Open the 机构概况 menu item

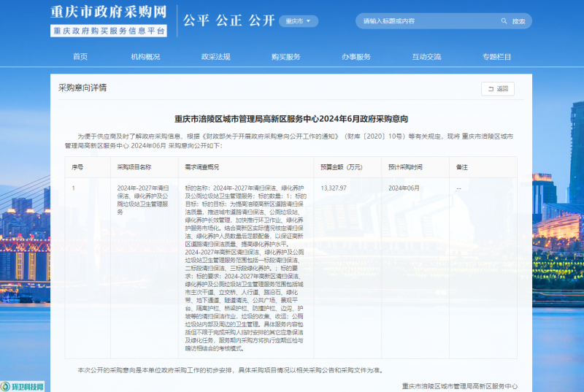click(145, 57)
